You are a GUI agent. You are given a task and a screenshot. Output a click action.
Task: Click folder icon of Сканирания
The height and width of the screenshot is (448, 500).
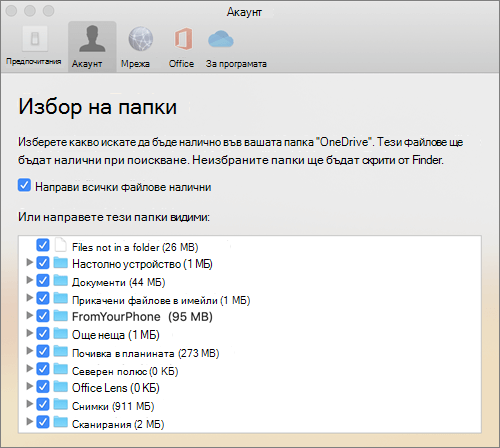[x=61, y=422]
